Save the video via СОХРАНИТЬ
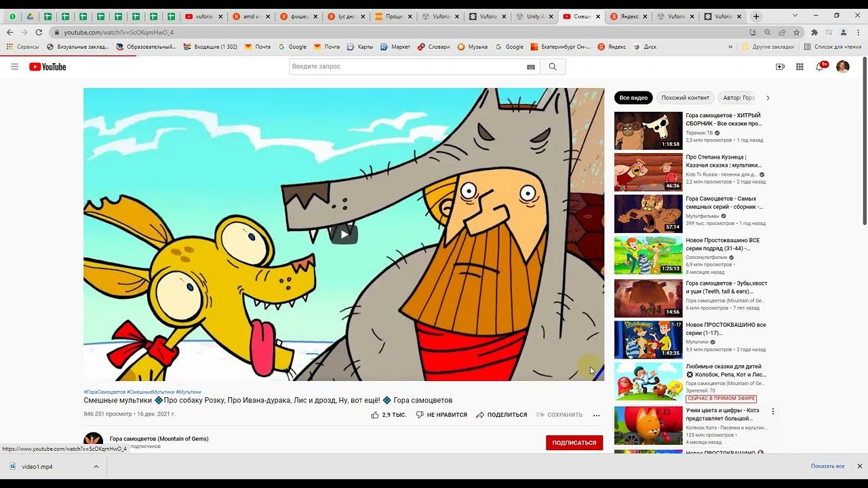The width and height of the screenshot is (868, 488). [559, 415]
